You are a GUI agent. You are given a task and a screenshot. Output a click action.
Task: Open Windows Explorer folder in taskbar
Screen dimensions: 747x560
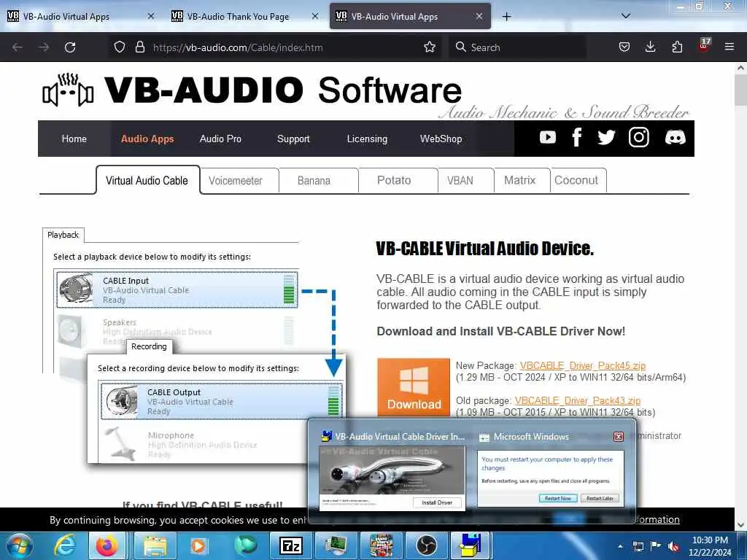coord(155,546)
